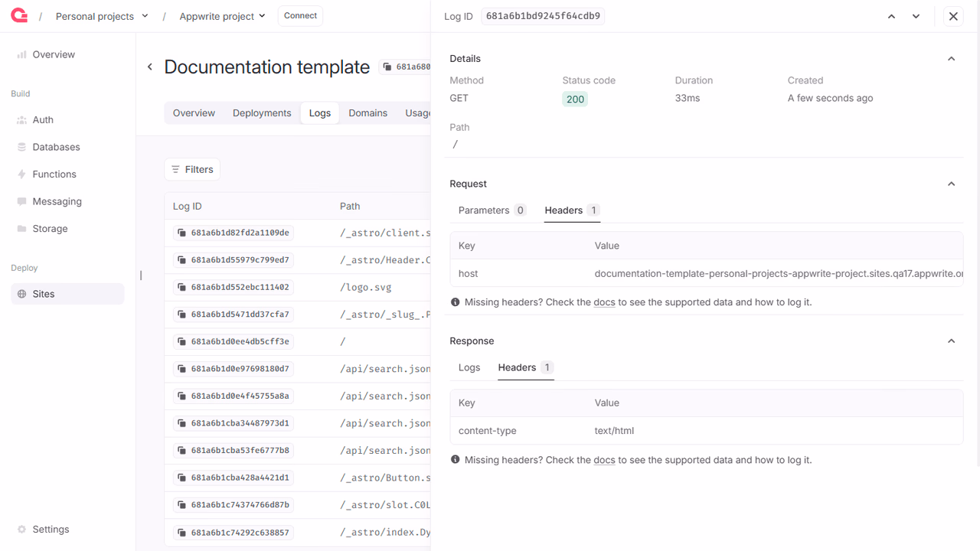Copy log ID 681a6b1c74374766d87b
The width and height of the screenshot is (980, 551).
click(233, 505)
